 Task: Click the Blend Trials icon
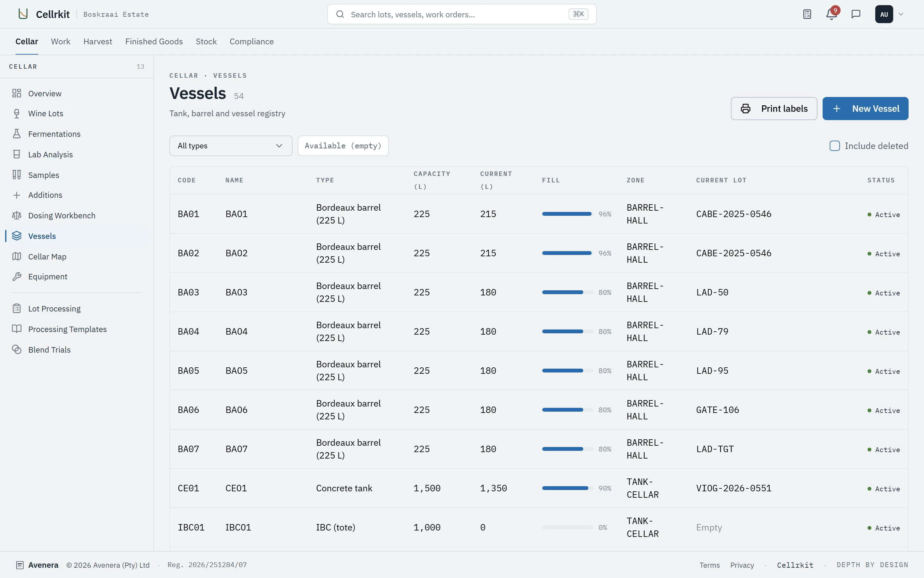click(x=16, y=349)
